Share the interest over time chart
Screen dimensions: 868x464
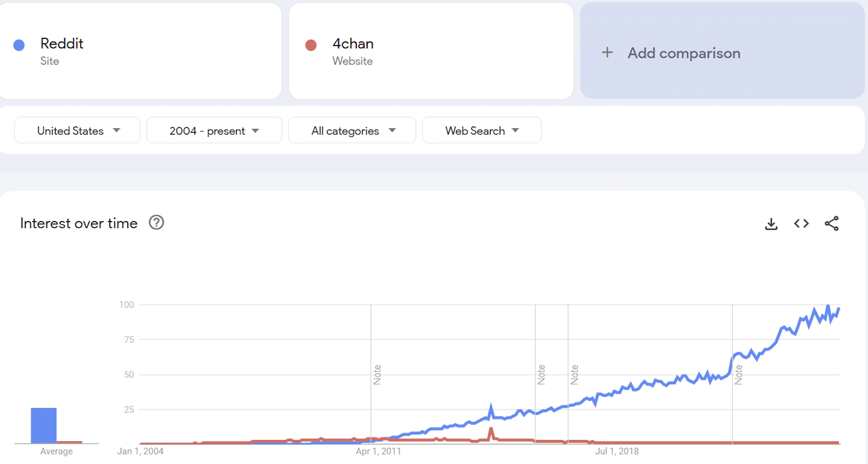pyautogui.click(x=831, y=223)
